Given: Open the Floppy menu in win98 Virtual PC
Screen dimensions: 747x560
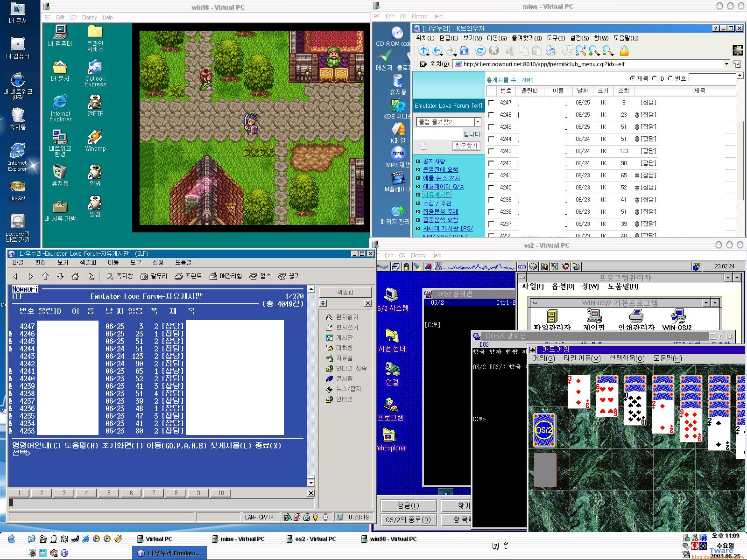Looking at the screenshot, I should 90,17.
